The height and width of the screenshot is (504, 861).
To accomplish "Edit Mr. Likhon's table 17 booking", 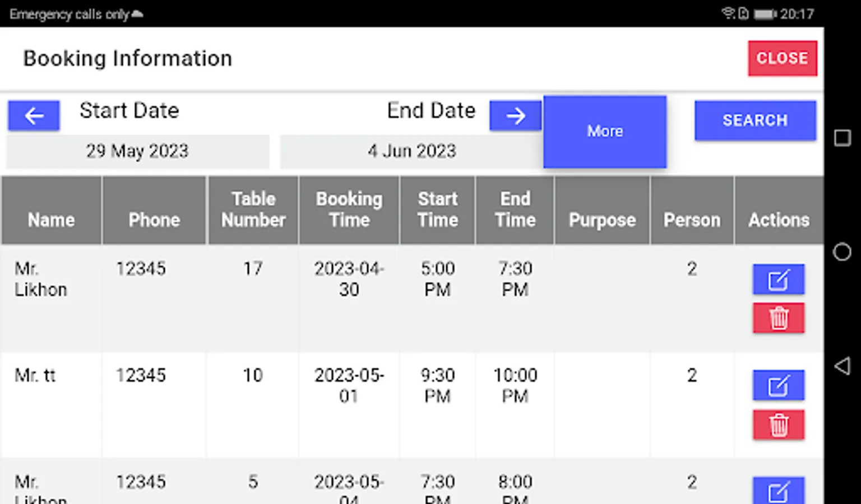I will coord(778,279).
